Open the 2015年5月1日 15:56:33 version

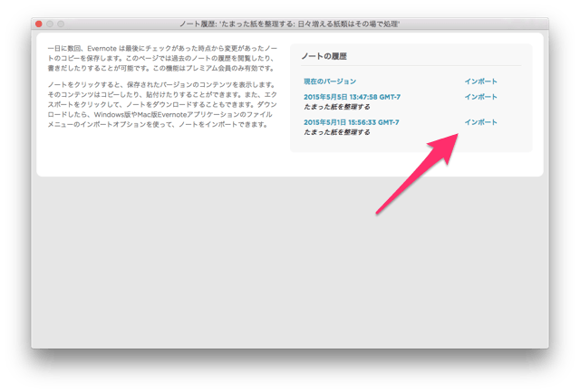tap(351, 122)
